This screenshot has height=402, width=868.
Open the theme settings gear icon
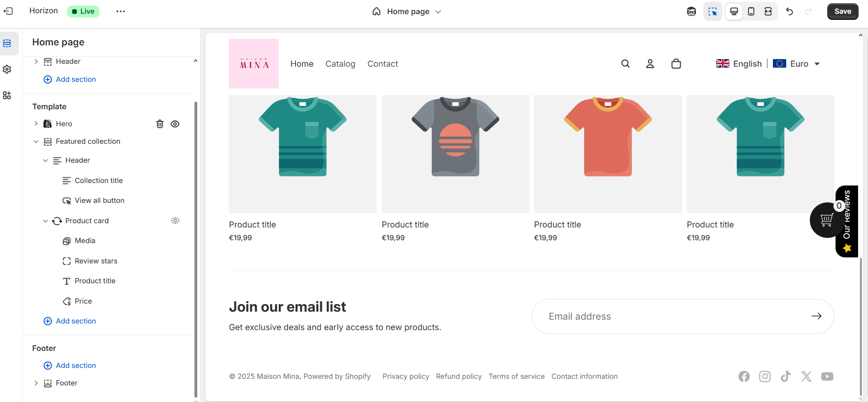point(7,70)
